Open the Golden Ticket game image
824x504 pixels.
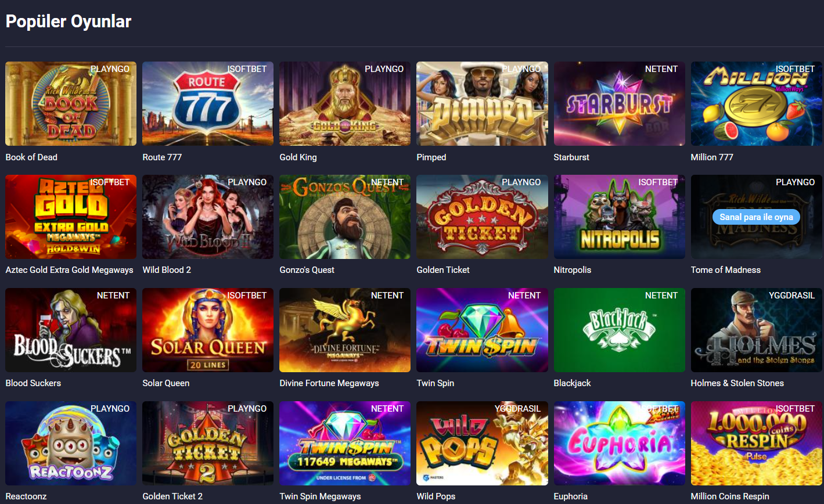click(x=482, y=217)
